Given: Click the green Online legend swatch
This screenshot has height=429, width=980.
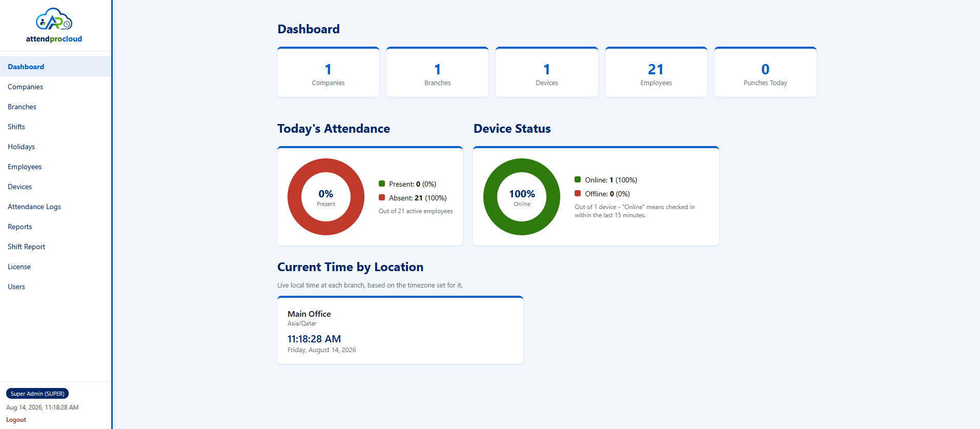Looking at the screenshot, I should coord(578,179).
